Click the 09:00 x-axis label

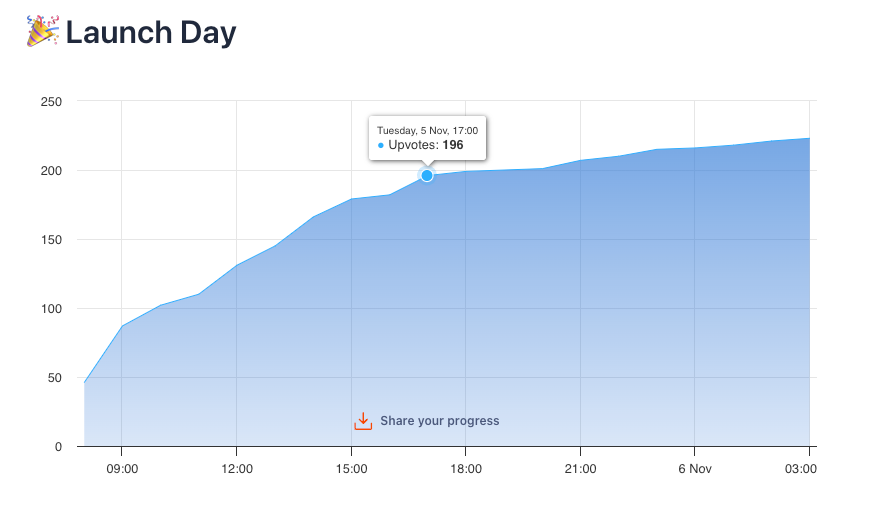point(121,468)
